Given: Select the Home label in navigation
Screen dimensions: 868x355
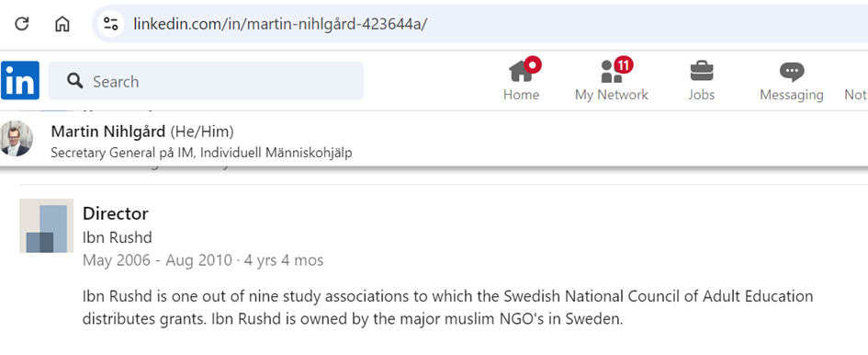Looking at the screenshot, I should (521, 95).
